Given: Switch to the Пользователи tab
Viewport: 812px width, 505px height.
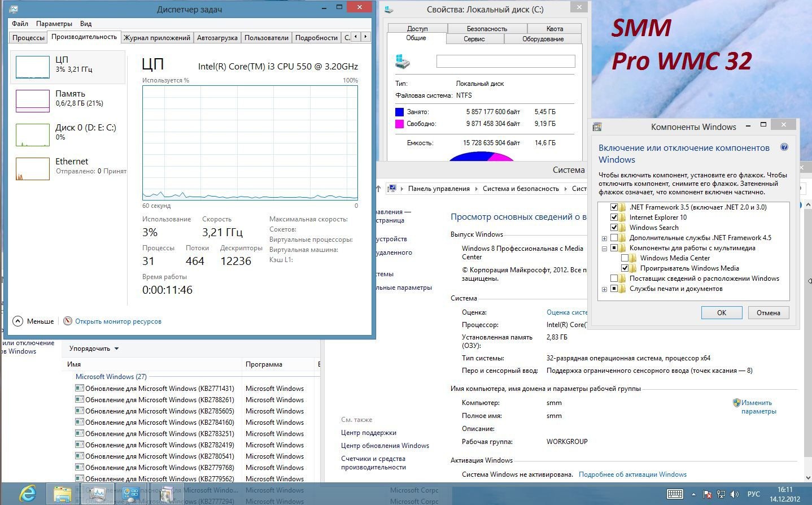Looking at the screenshot, I should tap(267, 38).
